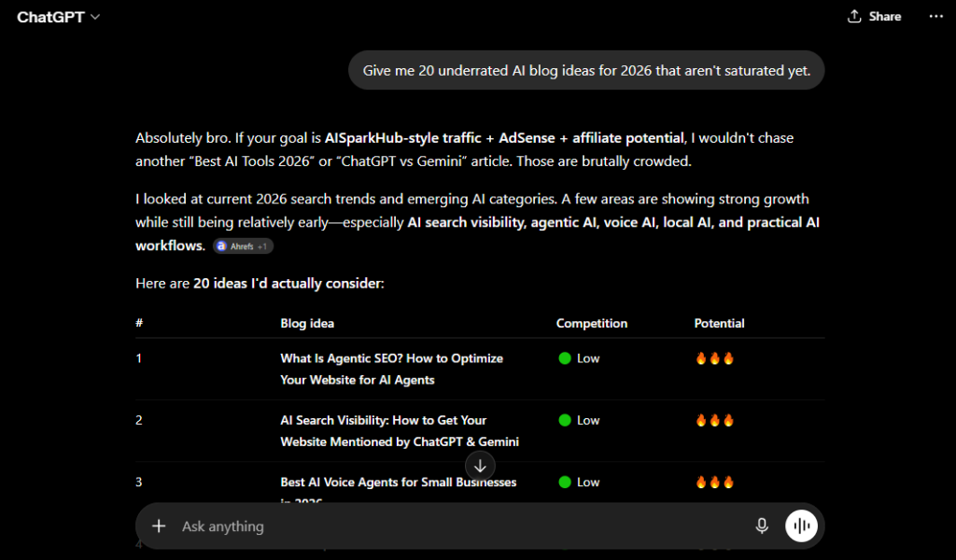Click the Low competition cell in row 3
This screenshot has height=560, width=956.
[x=579, y=482]
